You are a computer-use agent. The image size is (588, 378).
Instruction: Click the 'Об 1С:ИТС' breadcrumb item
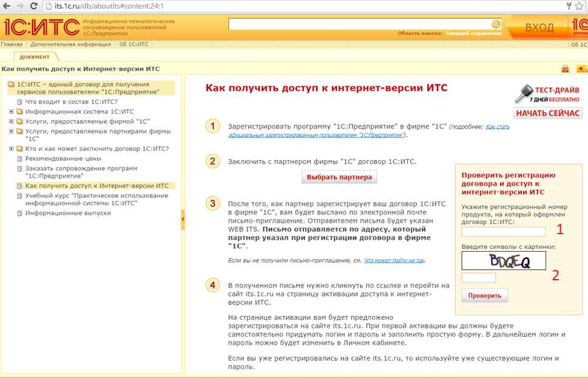pyautogui.click(x=134, y=44)
